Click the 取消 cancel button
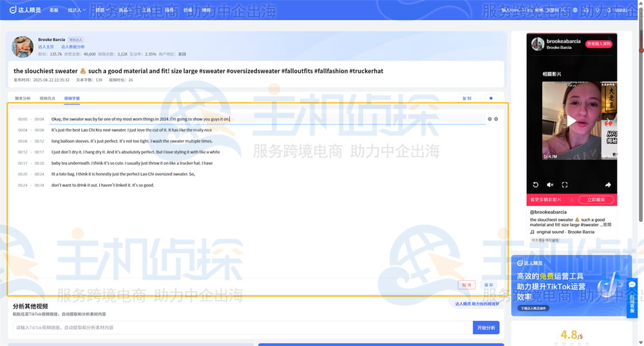Viewport: 644px width, 346px height. [467, 285]
